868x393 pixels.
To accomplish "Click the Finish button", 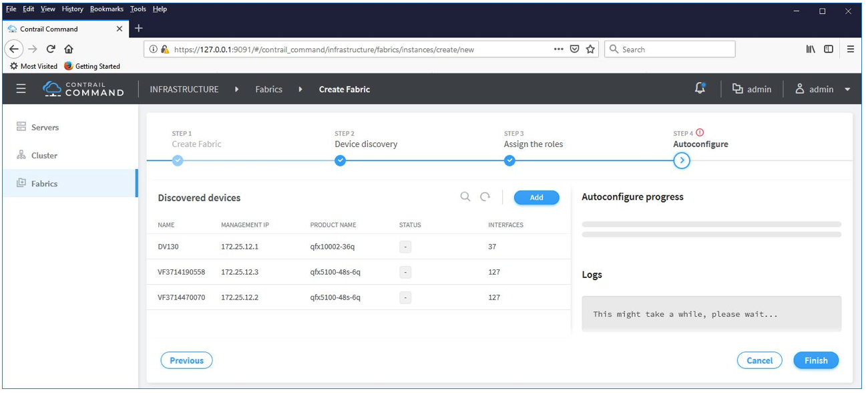I will 816,360.
